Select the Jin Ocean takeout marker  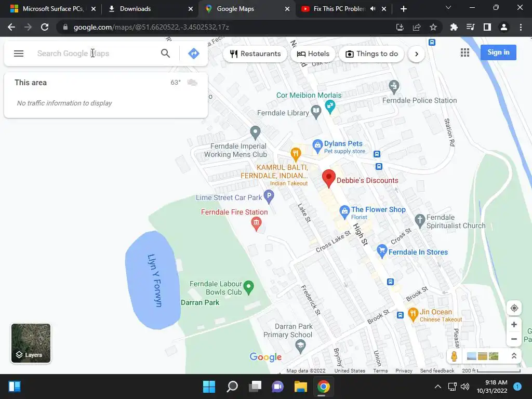tap(413, 314)
